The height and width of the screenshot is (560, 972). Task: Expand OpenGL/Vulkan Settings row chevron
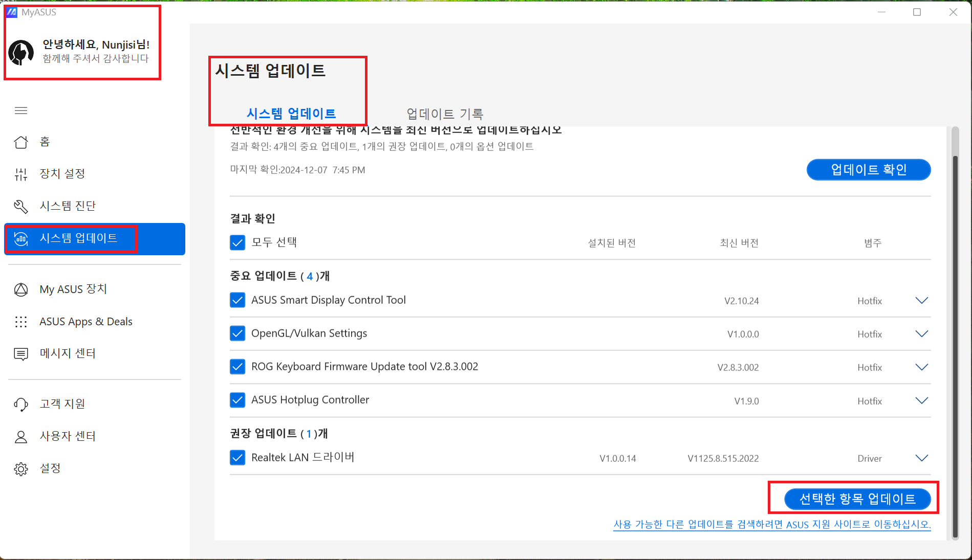point(921,334)
